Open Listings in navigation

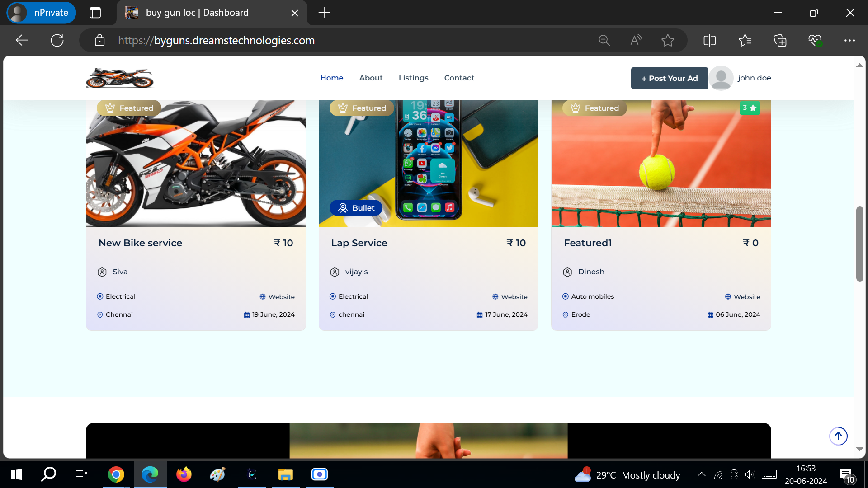pyautogui.click(x=413, y=78)
